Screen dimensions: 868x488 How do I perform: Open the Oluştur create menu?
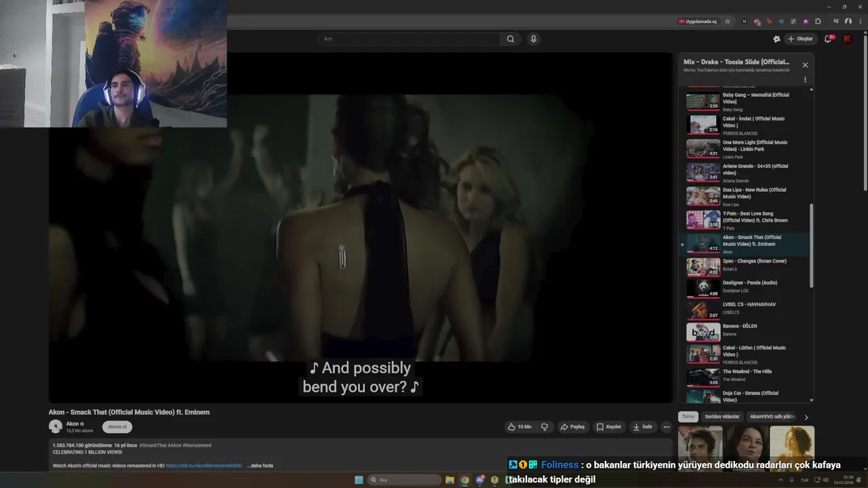[800, 39]
